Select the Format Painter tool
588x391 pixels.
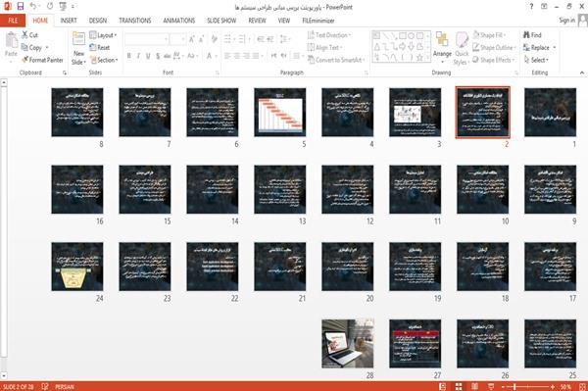[42, 60]
